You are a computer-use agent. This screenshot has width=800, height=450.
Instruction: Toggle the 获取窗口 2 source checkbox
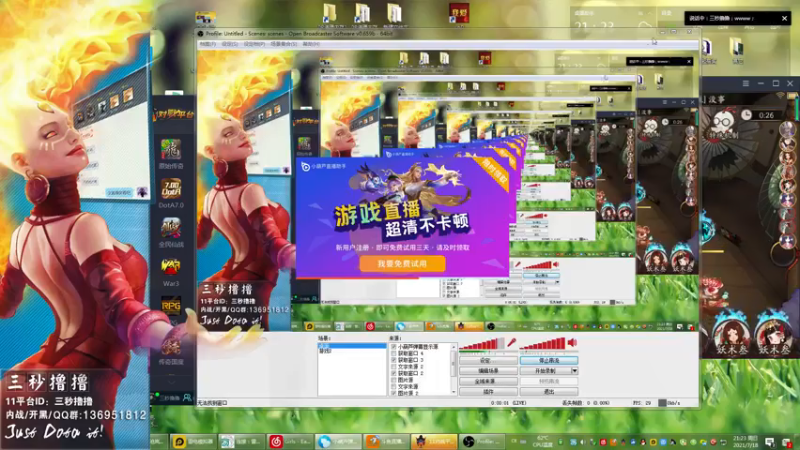(x=394, y=373)
